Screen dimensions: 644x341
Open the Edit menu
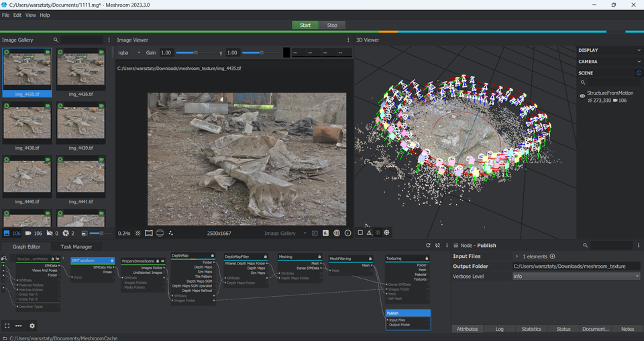(x=17, y=15)
